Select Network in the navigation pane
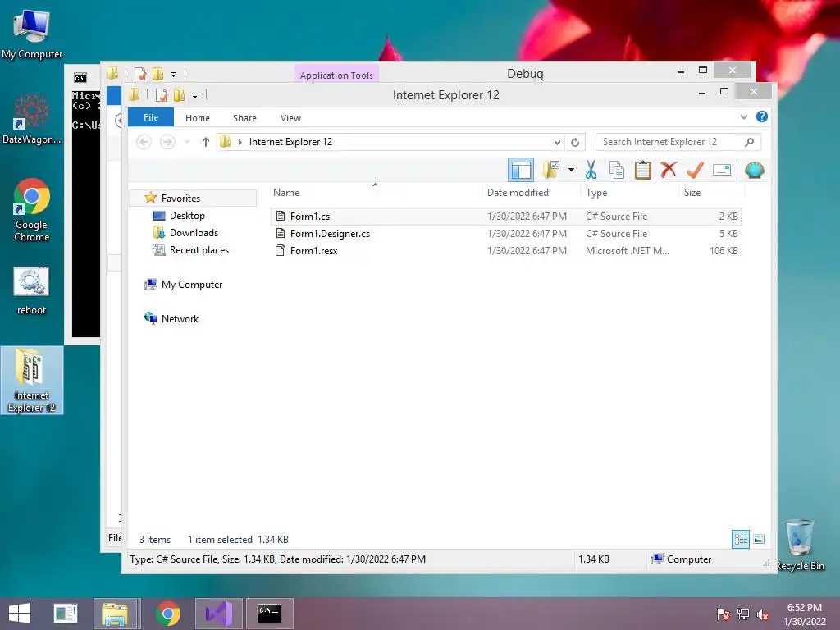 click(x=180, y=319)
